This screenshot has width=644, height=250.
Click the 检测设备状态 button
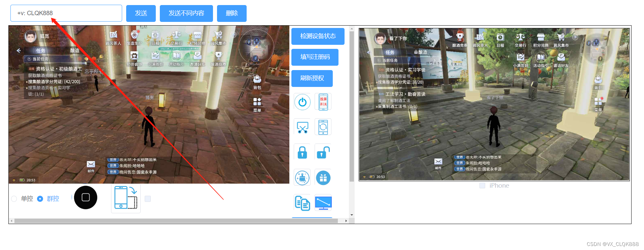point(318,36)
